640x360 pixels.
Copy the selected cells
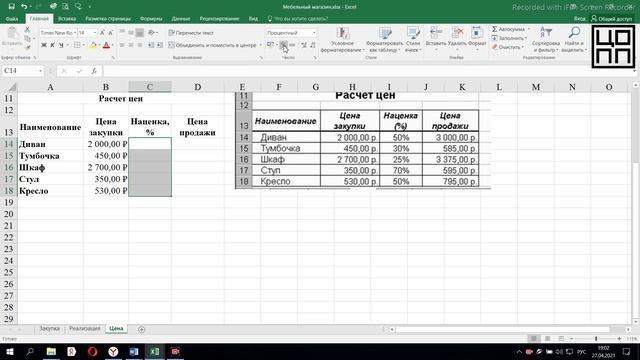coord(27,39)
